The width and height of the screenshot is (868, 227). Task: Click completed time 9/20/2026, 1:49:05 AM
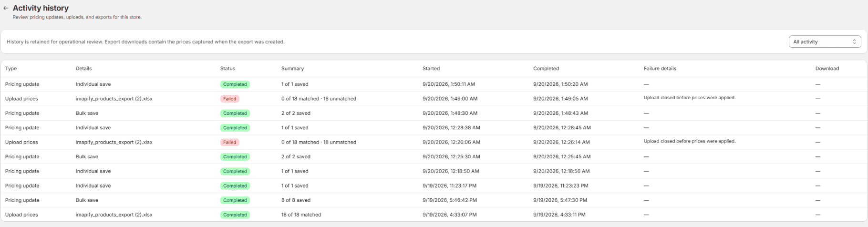560,99
